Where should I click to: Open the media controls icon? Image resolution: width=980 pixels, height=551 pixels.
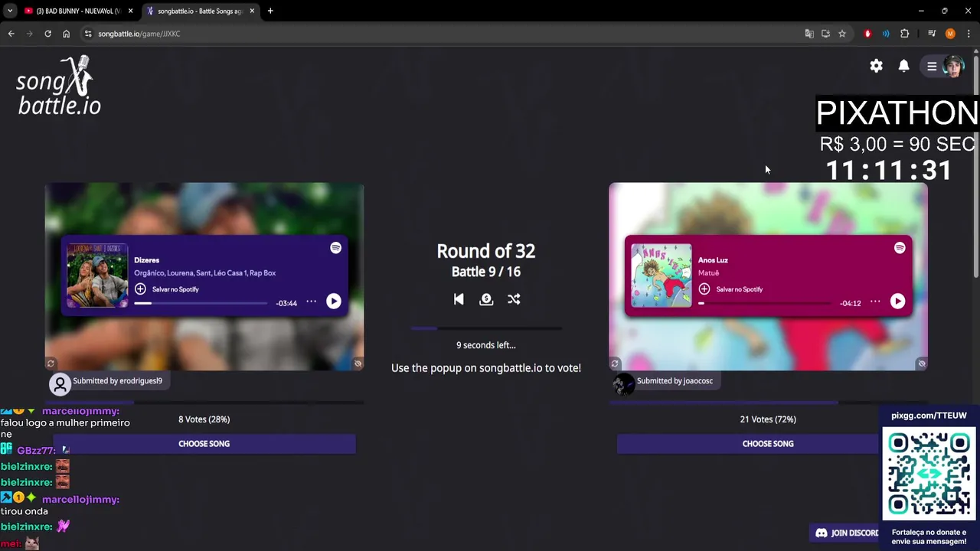coord(932,34)
